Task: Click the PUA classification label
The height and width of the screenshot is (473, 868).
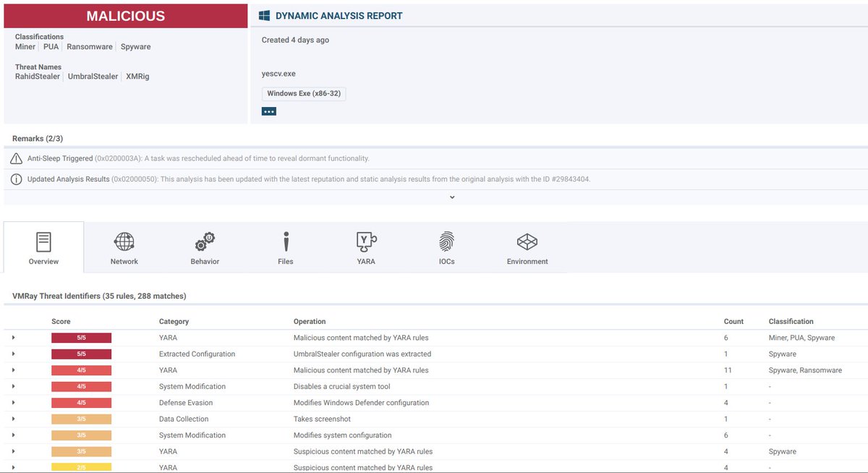Action: tap(51, 46)
